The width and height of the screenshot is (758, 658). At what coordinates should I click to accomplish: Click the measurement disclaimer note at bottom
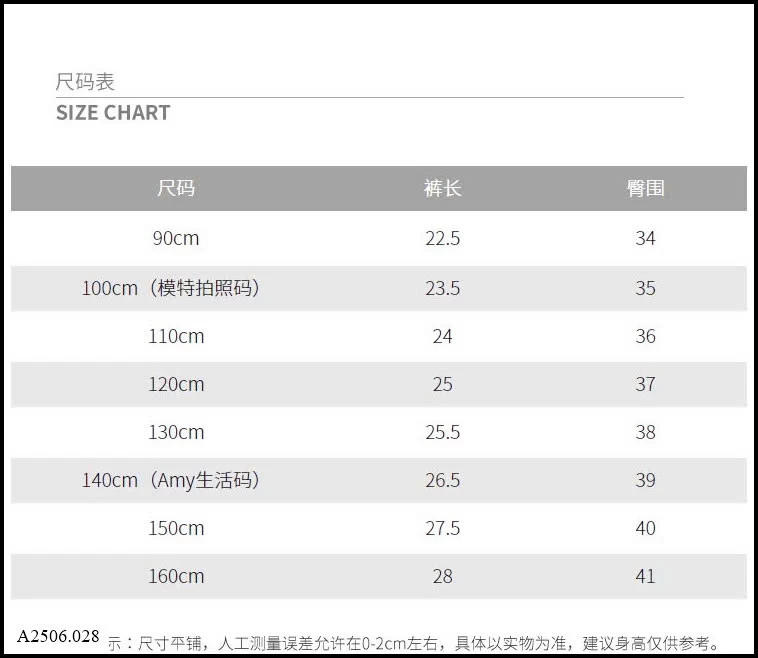click(414, 643)
